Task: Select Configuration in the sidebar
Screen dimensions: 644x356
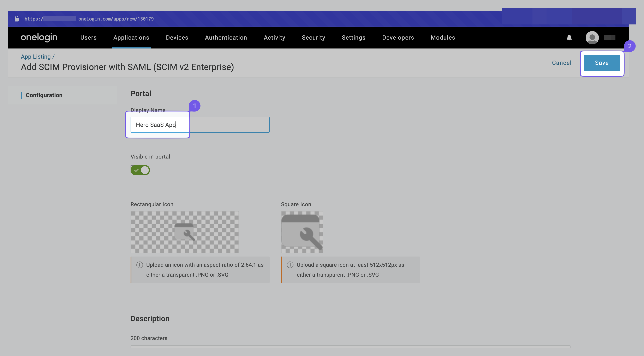Action: [44, 95]
